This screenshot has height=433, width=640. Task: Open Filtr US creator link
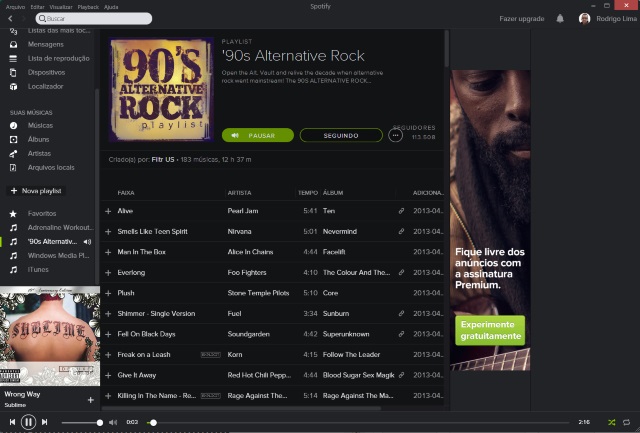coord(163,160)
